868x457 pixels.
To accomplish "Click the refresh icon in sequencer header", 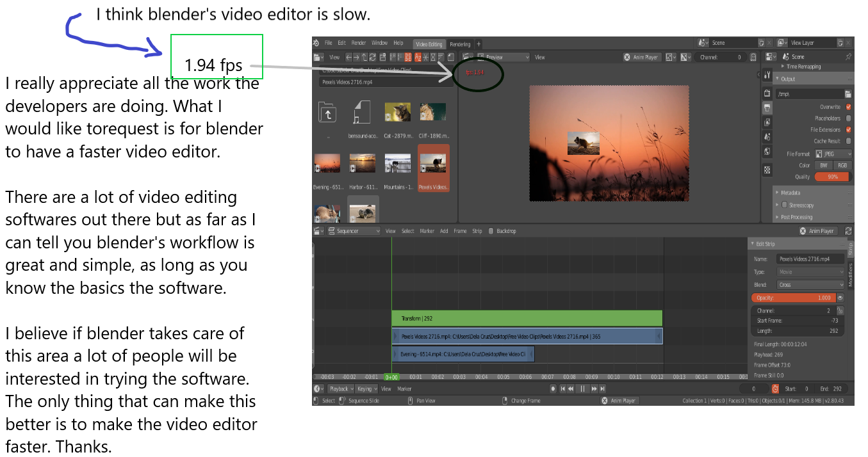I will (x=849, y=231).
